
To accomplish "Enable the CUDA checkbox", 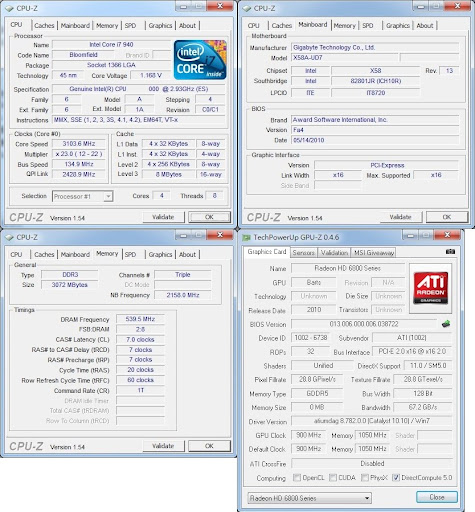I will click(333, 477).
